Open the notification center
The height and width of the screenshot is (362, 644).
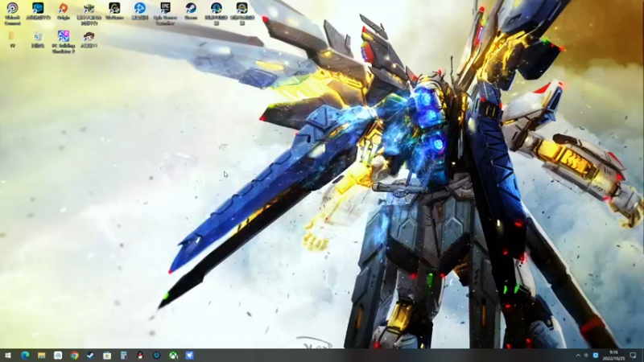(x=633, y=356)
